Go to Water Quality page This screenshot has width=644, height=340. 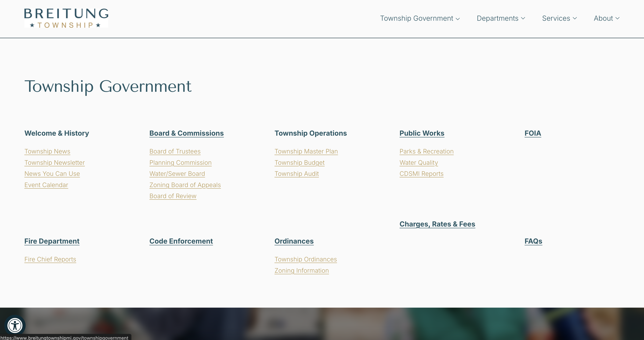[419, 163]
